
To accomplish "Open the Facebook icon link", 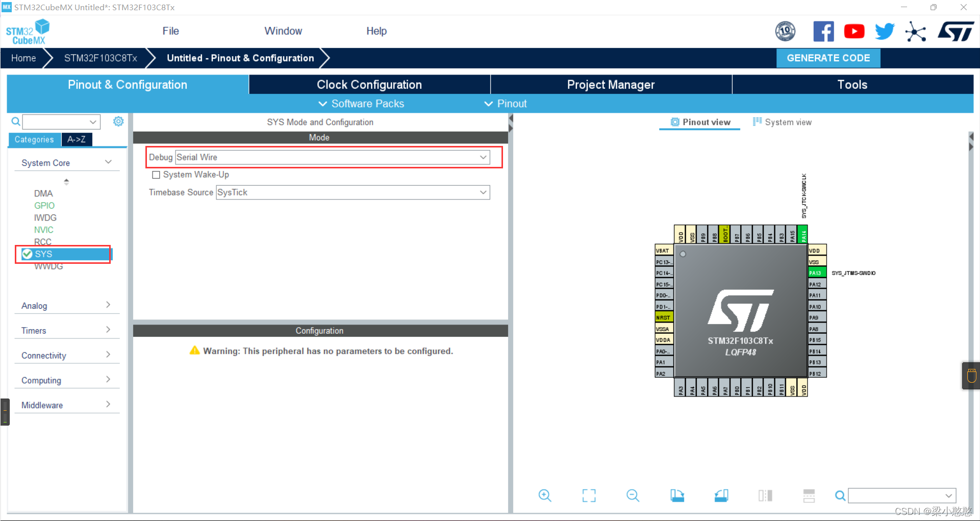I will [x=823, y=32].
